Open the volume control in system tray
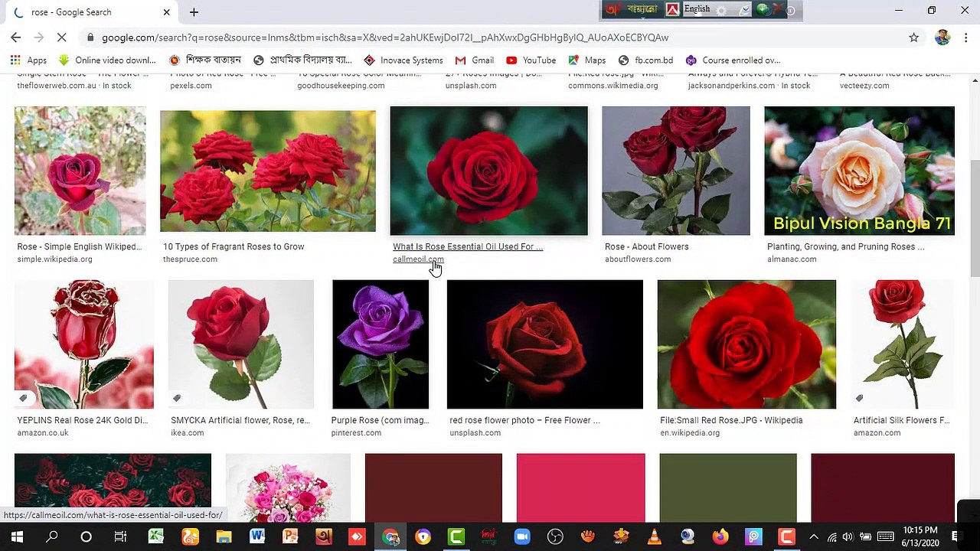Screen dimensions: 980x551 coord(848,536)
